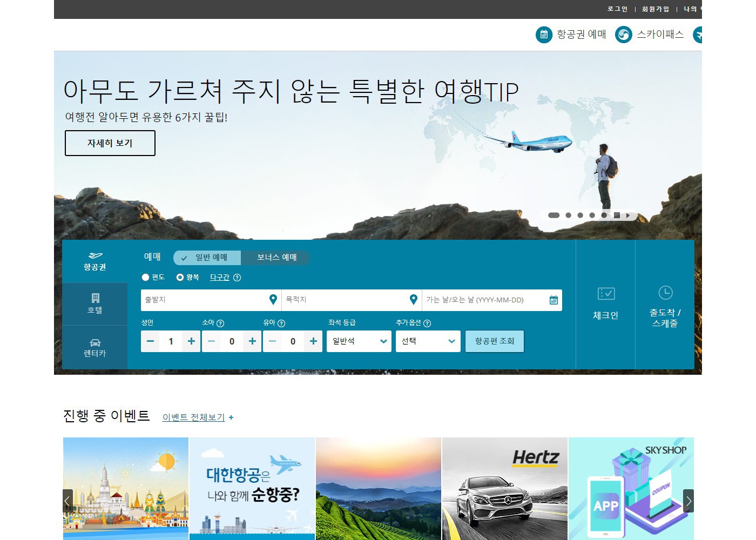Select the 편도 one-way radio button

coord(145,278)
